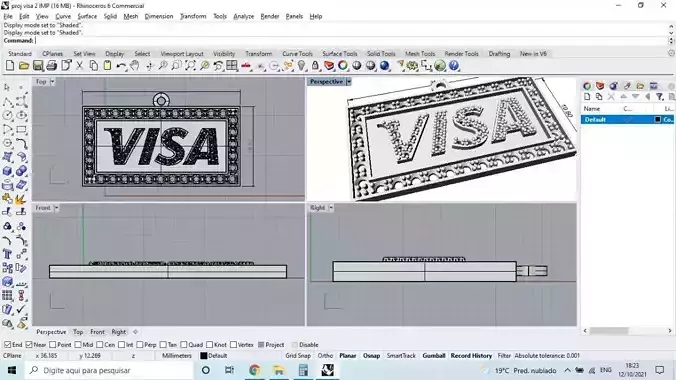The image size is (676, 380).
Task: Select the Pan hand tool
Action: point(135,66)
